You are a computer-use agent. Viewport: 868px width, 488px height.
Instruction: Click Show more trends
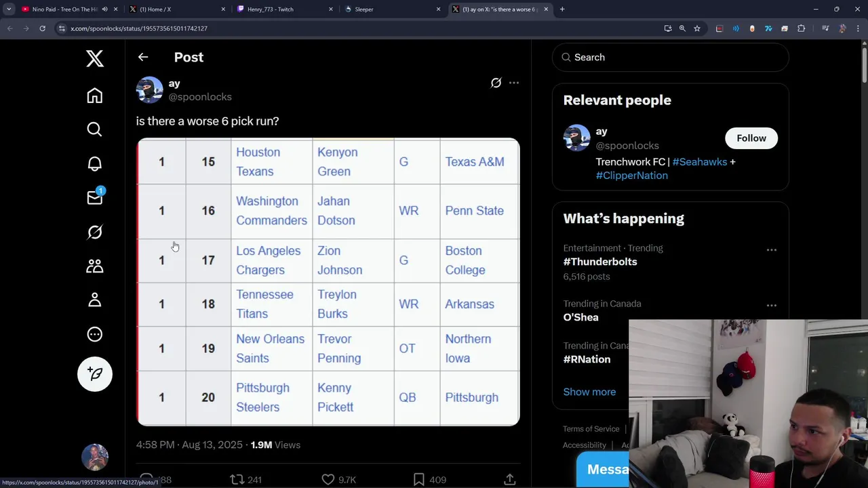coord(590,392)
